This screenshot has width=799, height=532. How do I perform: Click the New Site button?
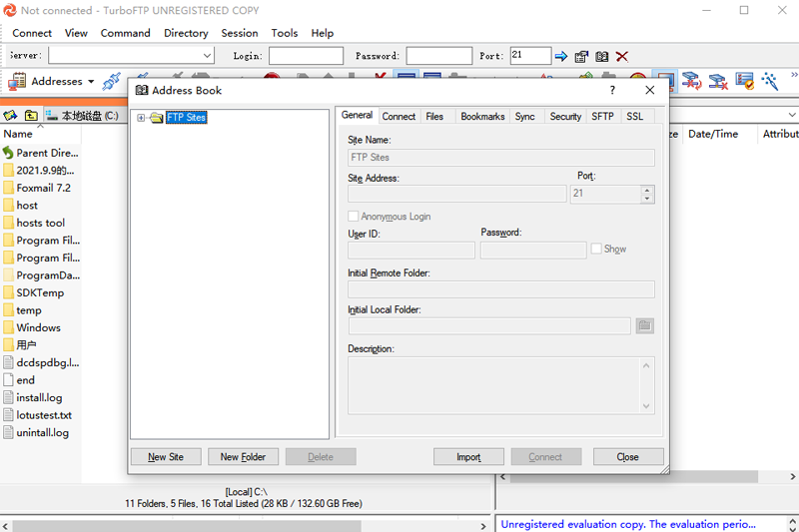pos(166,457)
